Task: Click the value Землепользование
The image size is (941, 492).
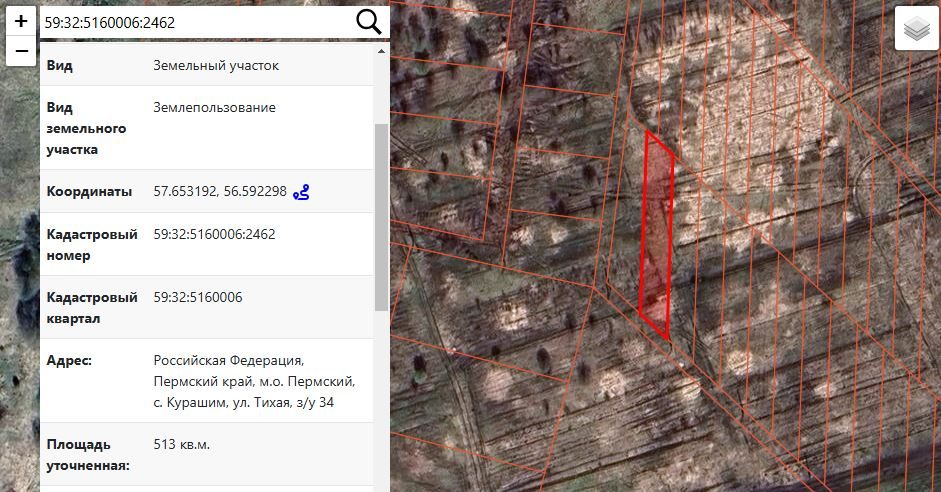Action: pyautogui.click(x=215, y=107)
